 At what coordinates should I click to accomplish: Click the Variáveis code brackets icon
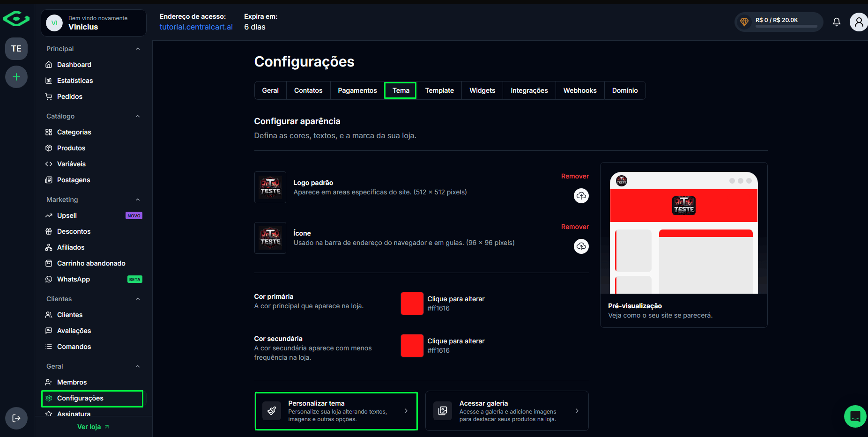pos(49,164)
